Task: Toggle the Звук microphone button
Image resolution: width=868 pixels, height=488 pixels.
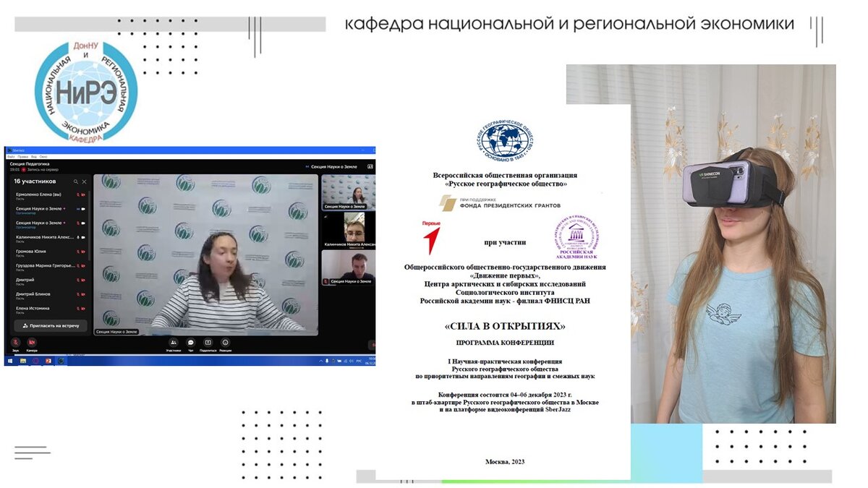Action: tap(16, 342)
